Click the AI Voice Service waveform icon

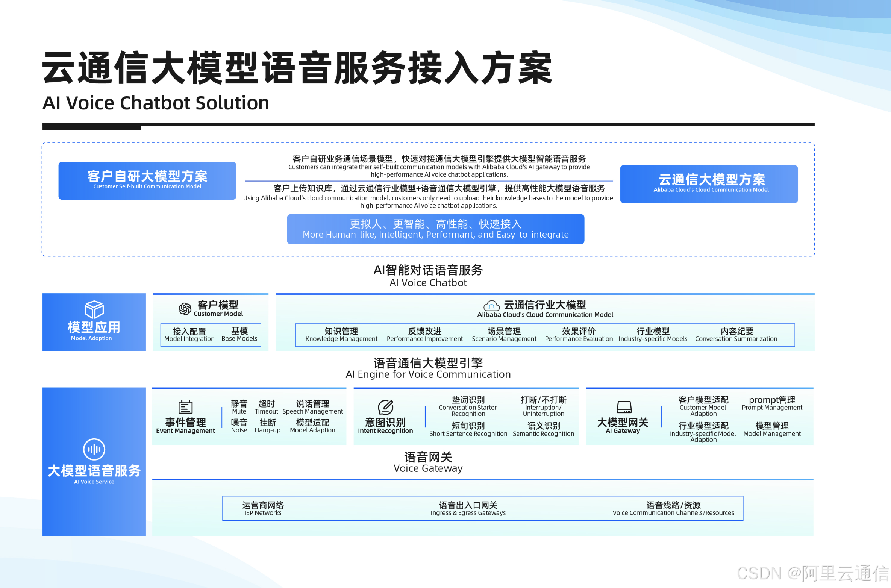[94, 449]
